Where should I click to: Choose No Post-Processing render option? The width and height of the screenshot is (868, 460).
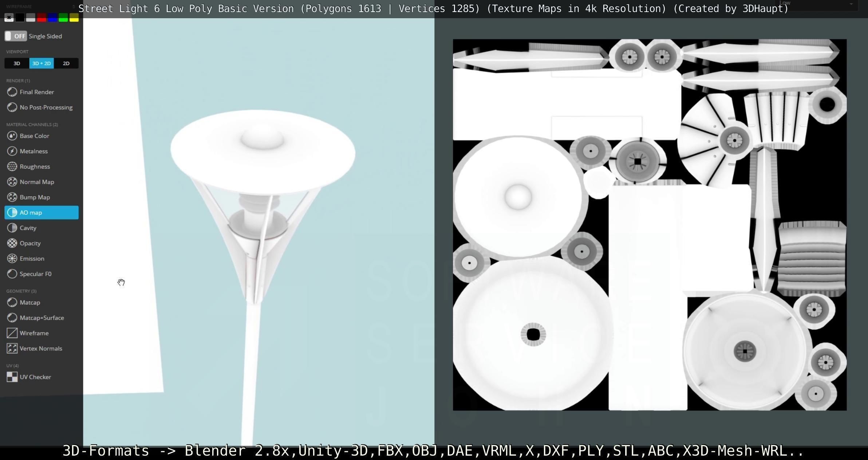tap(42, 107)
